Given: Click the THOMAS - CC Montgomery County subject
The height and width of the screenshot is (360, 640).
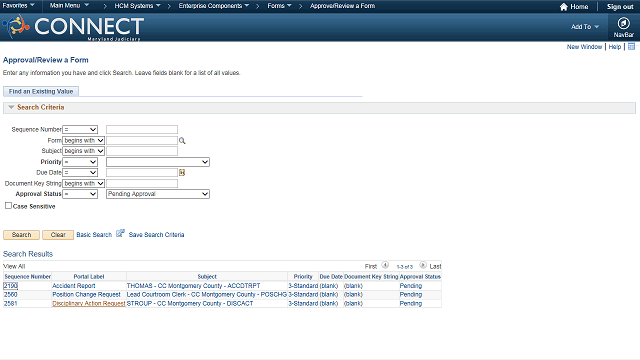Looking at the screenshot, I should (x=193, y=286).
